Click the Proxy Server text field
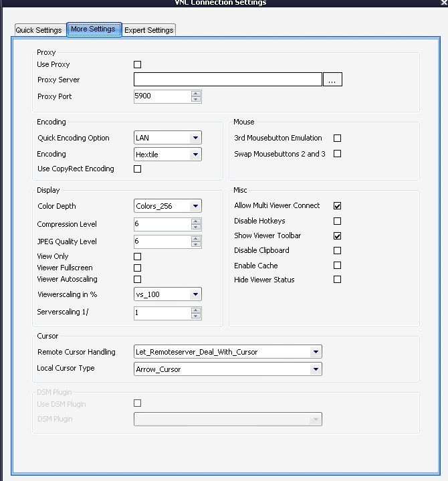The image size is (448, 481). click(x=228, y=80)
